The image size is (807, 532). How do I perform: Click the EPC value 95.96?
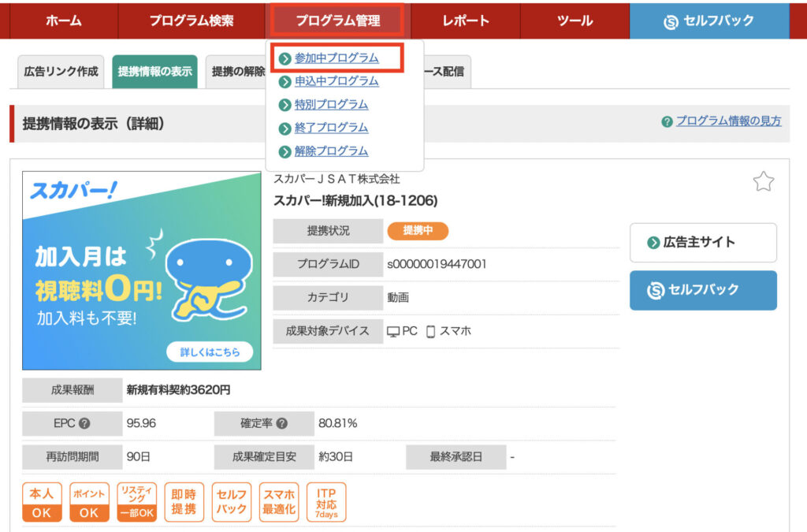pyautogui.click(x=142, y=423)
